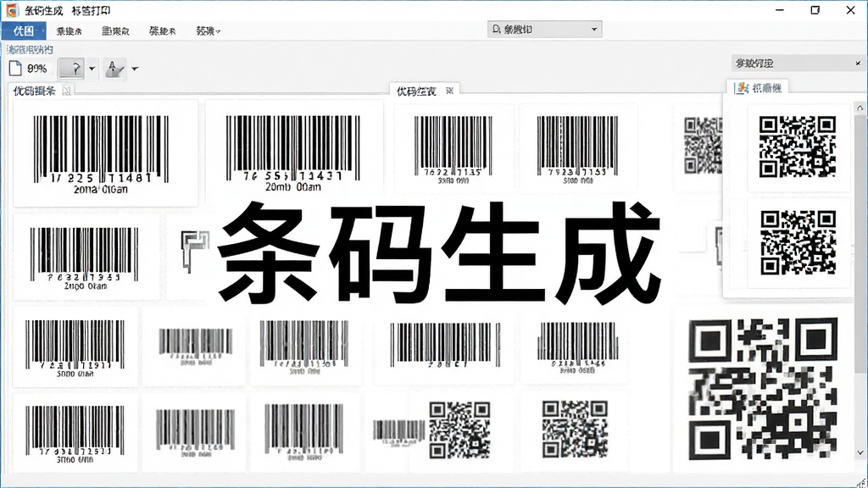Click the question mark toolbar button
The width and height of the screenshot is (868, 488).
(x=71, y=69)
